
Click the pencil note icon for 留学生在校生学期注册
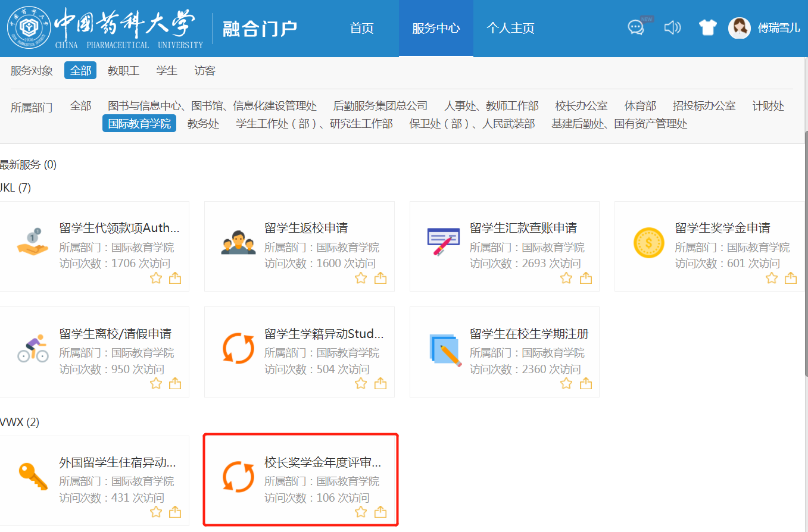point(445,349)
